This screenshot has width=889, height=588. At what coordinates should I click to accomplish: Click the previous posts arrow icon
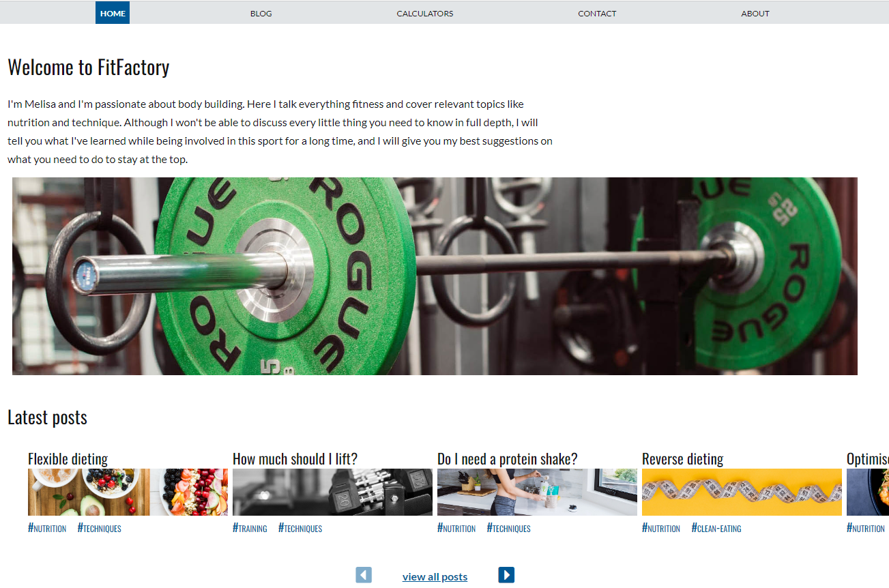coord(364,575)
